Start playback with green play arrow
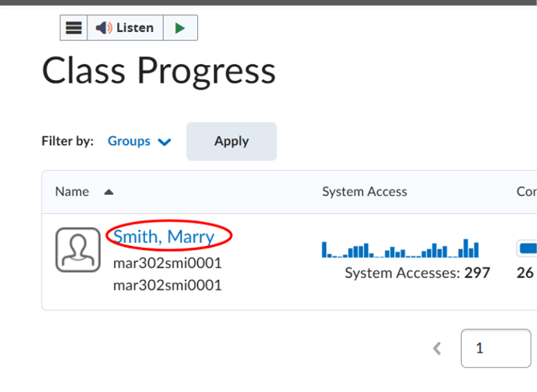537x392 pixels. pyautogui.click(x=180, y=28)
